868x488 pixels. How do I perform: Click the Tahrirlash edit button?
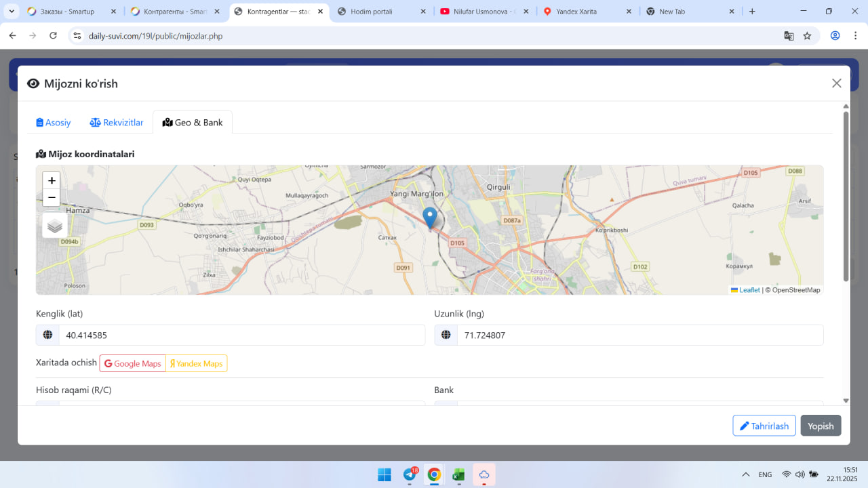coord(764,426)
